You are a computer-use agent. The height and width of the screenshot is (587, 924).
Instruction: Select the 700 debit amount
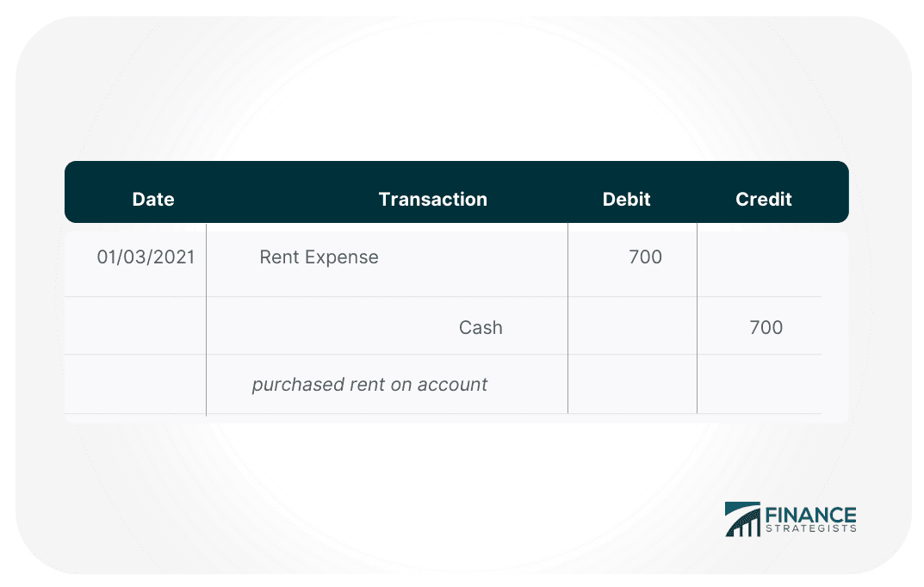[x=645, y=257]
